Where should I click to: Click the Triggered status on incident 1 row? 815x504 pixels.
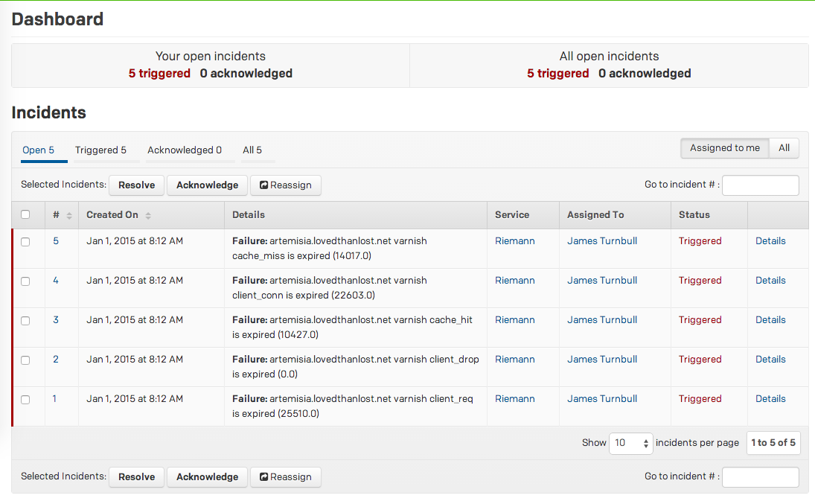tap(700, 400)
